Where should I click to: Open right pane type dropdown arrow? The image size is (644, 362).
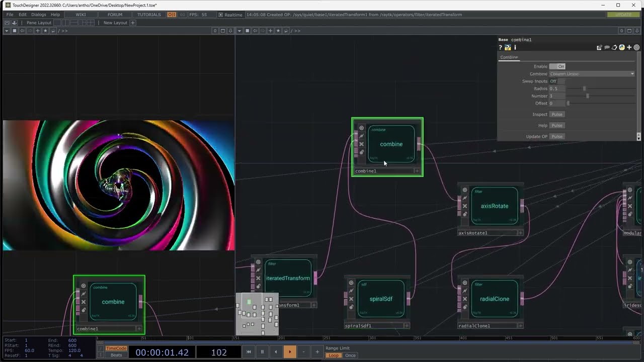tap(239, 31)
